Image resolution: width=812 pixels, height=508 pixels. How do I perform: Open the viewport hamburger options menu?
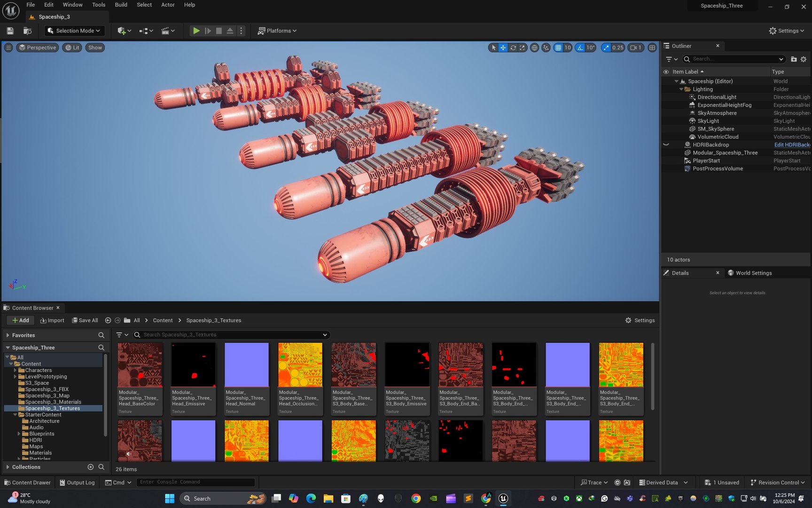(x=8, y=48)
